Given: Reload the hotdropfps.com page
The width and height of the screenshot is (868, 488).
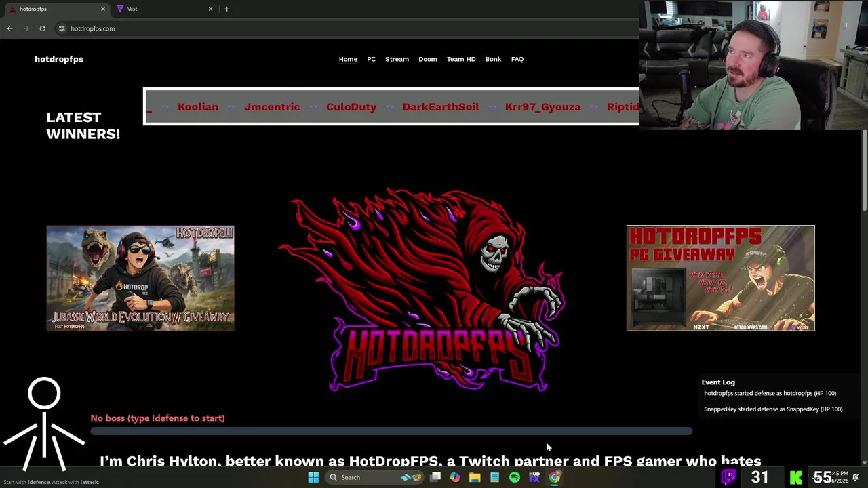Looking at the screenshot, I should pyautogui.click(x=42, y=28).
